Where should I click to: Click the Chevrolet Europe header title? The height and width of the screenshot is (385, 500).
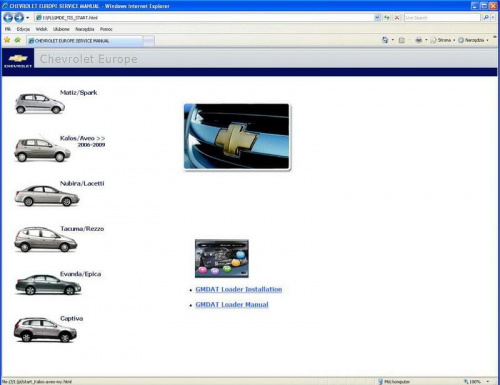pos(88,59)
